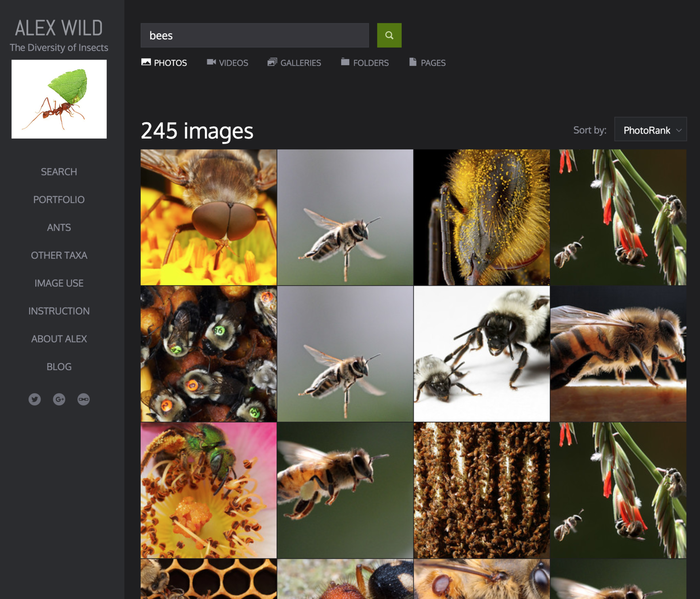Open the bee swarm on comb photo
Viewport: 700px width, 599px height.
482,490
